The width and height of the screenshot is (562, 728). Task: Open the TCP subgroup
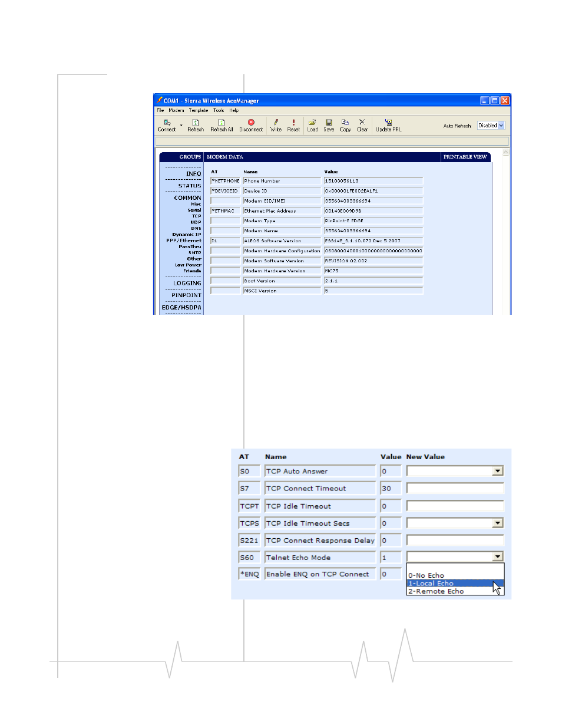pos(196,216)
